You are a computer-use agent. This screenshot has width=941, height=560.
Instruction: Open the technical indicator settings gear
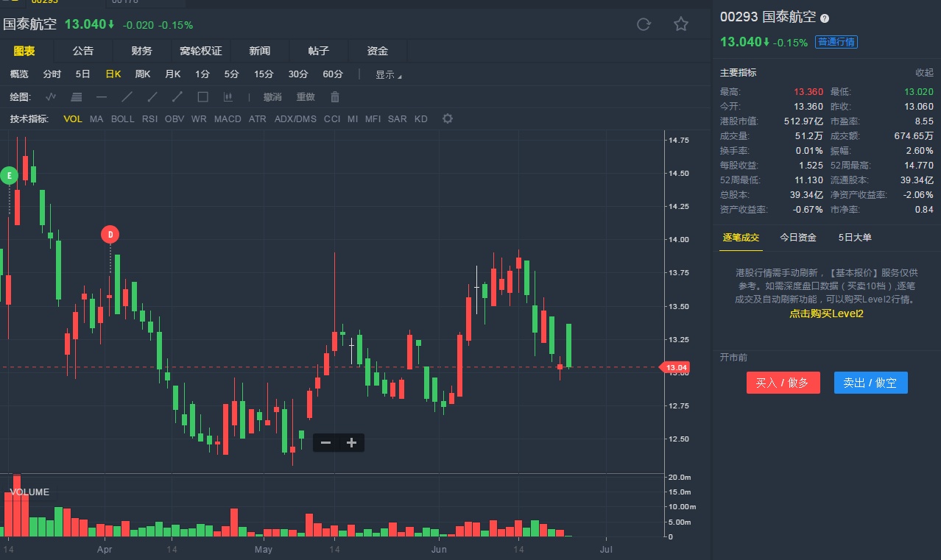click(447, 118)
